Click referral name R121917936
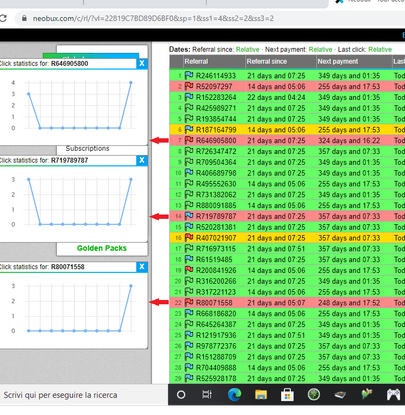 tap(216, 335)
